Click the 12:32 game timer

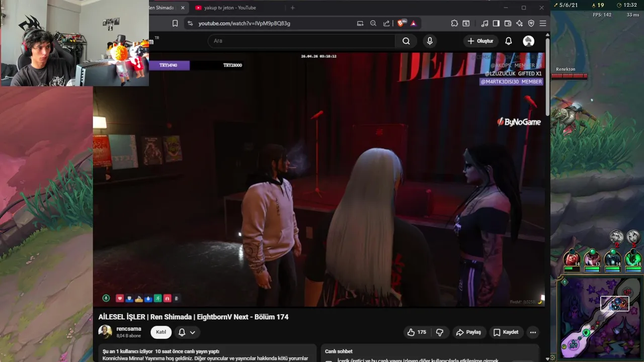(x=630, y=5)
